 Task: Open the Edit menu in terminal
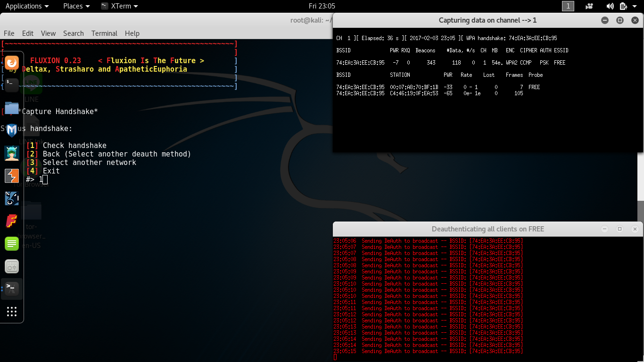click(x=28, y=33)
